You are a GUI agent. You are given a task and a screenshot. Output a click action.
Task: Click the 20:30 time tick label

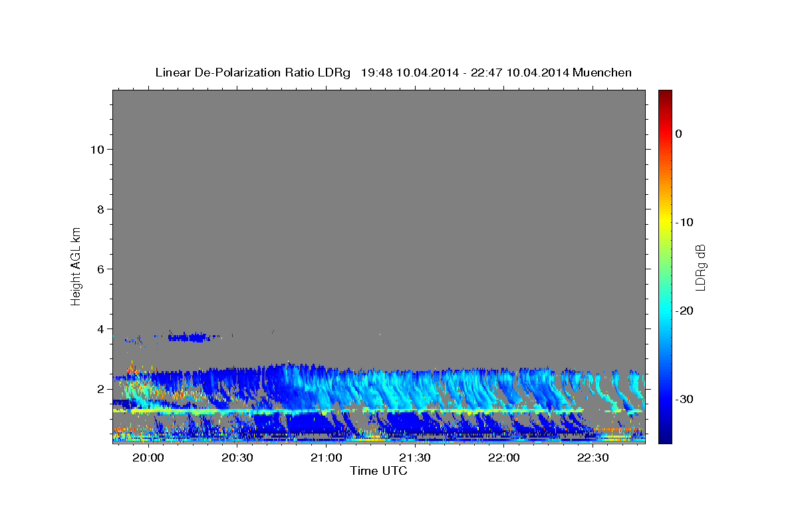click(x=237, y=458)
